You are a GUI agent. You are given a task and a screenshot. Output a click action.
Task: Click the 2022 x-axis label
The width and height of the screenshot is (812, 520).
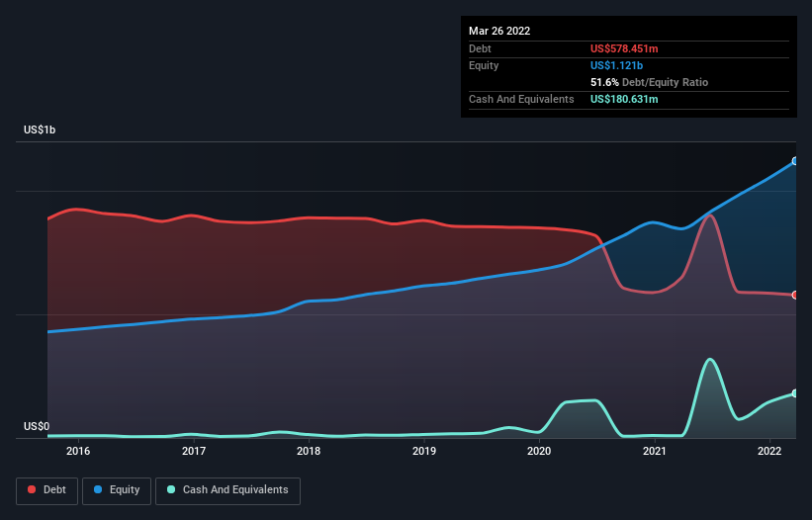(769, 451)
